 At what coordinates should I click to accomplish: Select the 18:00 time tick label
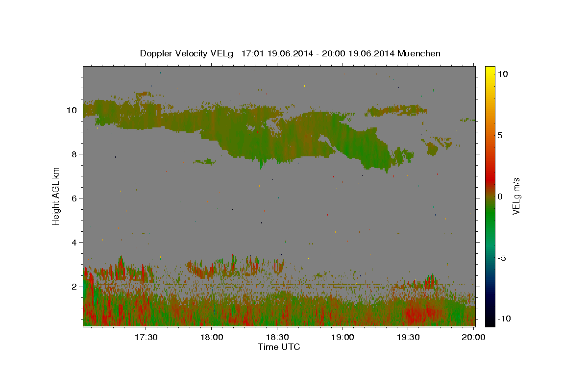click(x=212, y=337)
